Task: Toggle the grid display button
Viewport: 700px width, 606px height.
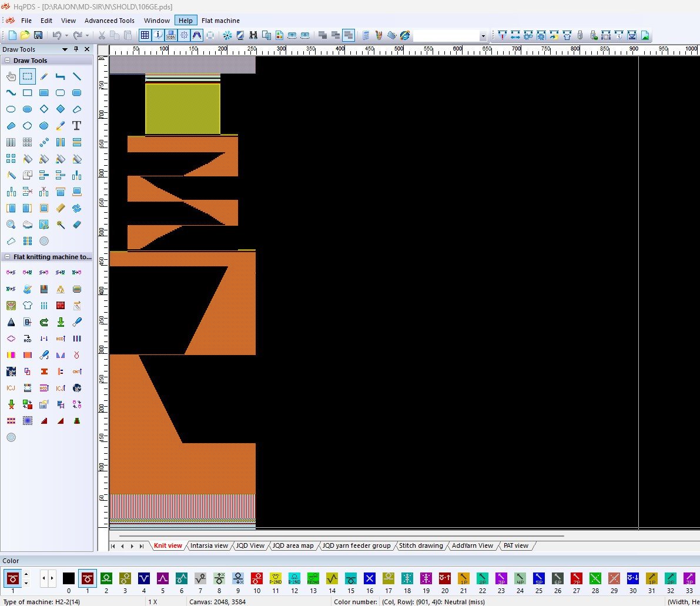Action: (x=145, y=35)
